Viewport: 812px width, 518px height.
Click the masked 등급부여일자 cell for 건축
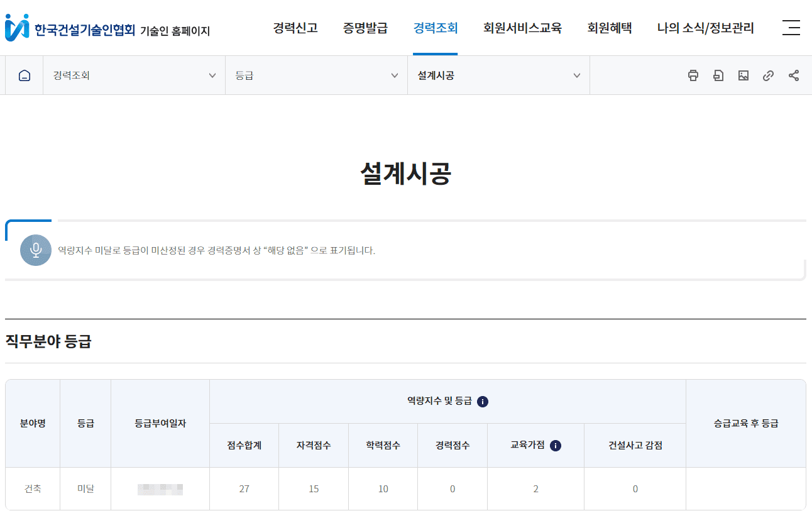160,488
